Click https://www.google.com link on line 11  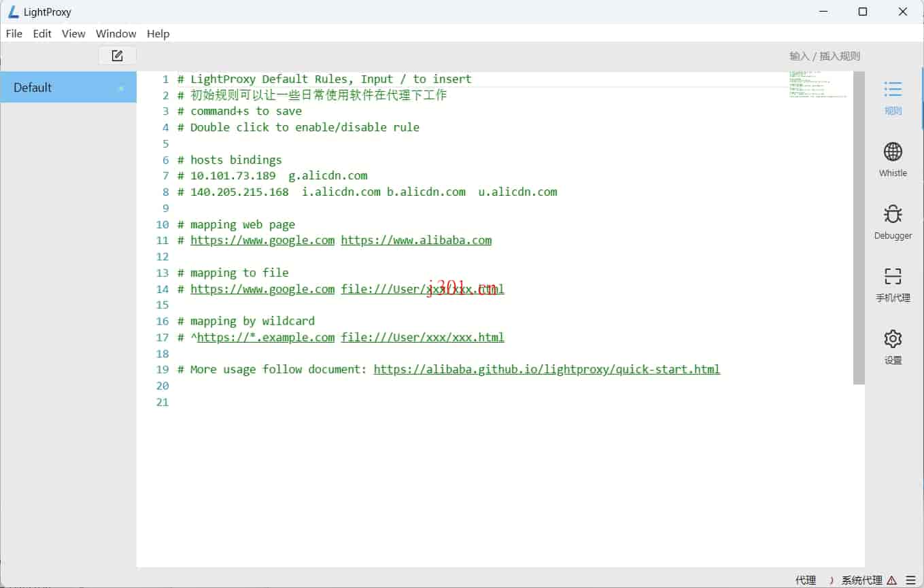tap(262, 240)
